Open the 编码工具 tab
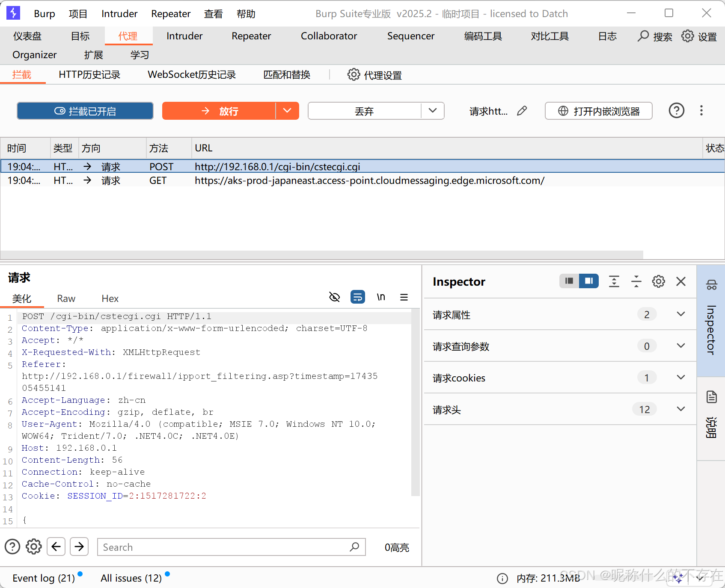This screenshot has width=725, height=588. 483,36
